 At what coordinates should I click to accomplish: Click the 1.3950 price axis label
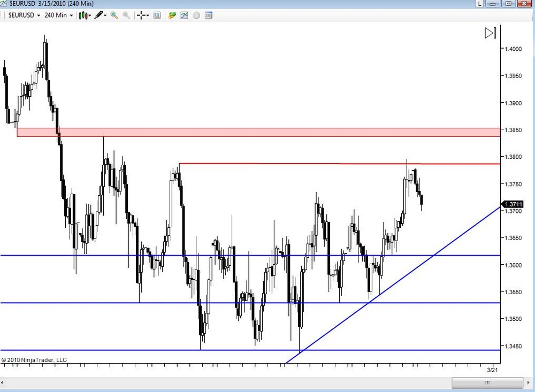pos(513,76)
